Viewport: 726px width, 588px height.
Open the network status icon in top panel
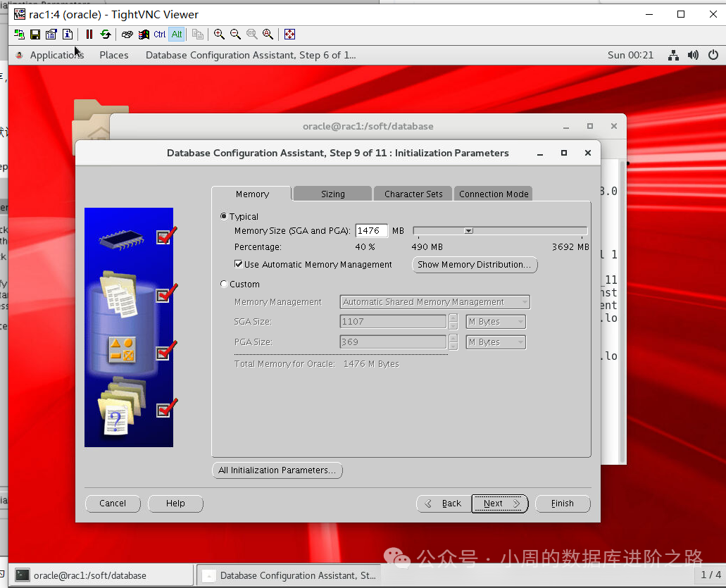point(673,56)
